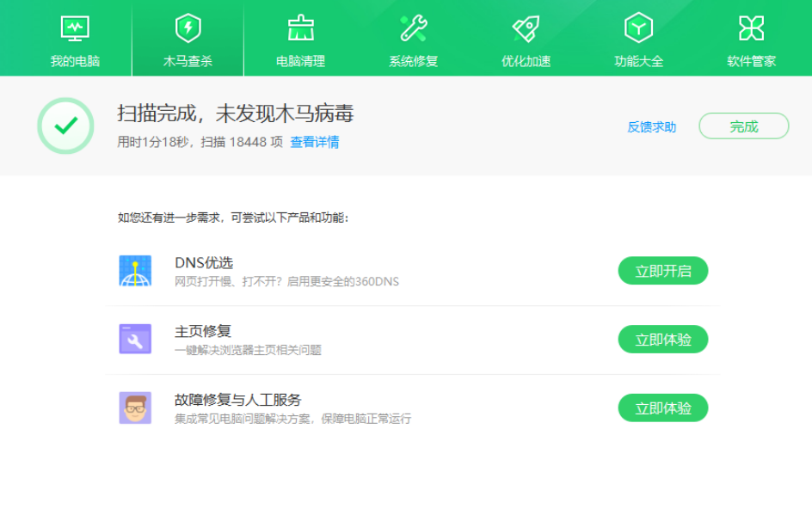The width and height of the screenshot is (812, 521).
Task: Click the DNS优选 globe icon
Action: click(135, 271)
